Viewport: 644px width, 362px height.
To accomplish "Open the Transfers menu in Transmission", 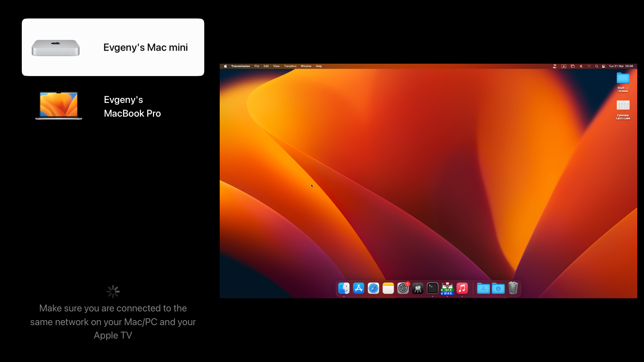I will (290, 66).
